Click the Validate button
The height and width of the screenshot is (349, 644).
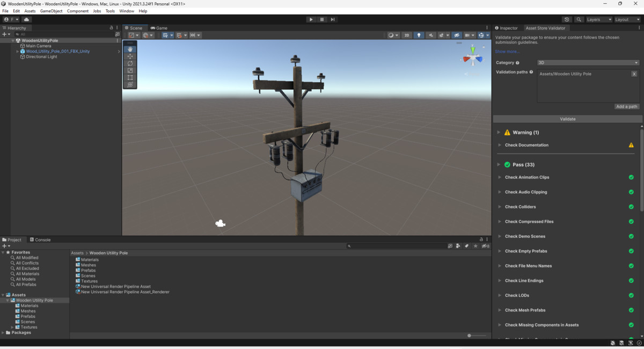567,119
